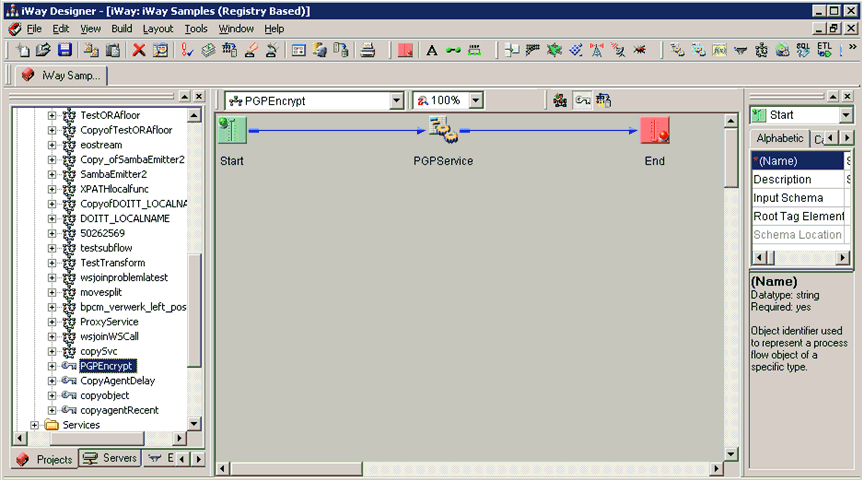Show more toolbar items with double chevron
The height and width of the screenshot is (480, 862).
[x=853, y=48]
